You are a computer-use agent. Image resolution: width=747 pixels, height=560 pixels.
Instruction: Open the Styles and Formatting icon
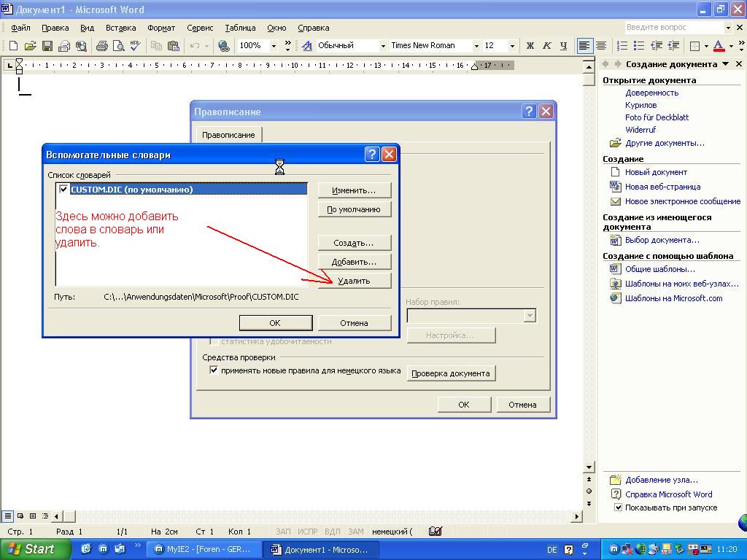(x=307, y=46)
